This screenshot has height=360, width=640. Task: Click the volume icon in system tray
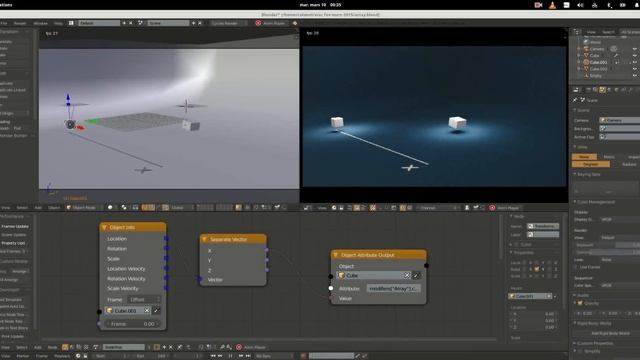[580, 5]
